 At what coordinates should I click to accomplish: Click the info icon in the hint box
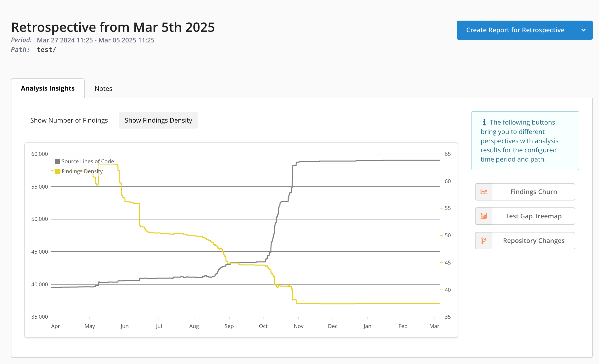tap(484, 122)
